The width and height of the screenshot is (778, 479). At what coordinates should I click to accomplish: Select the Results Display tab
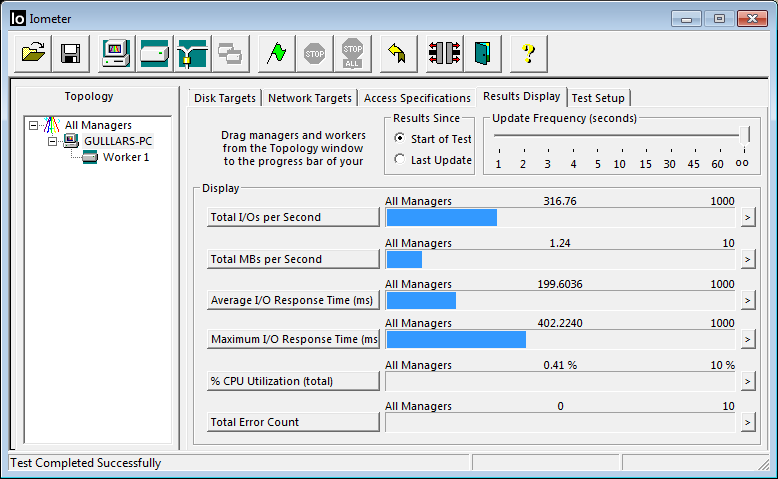(x=521, y=96)
